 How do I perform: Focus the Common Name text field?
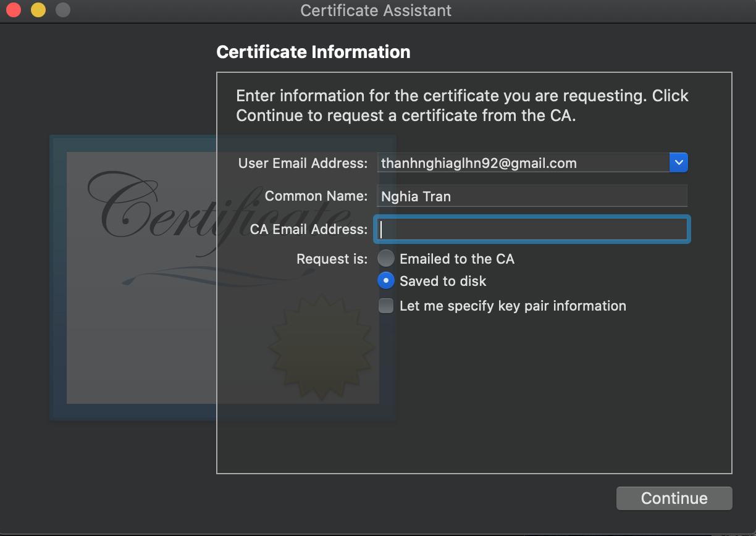[x=532, y=196]
